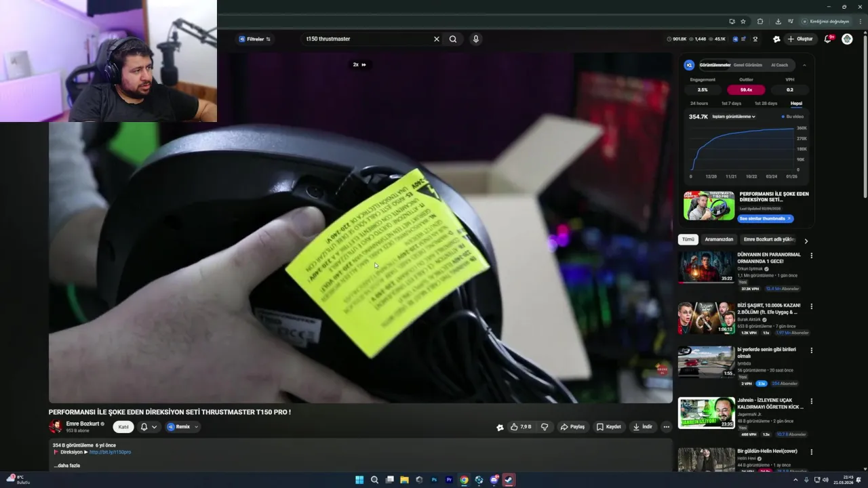
Task: Click the IQ logo in analytics panel
Action: [689, 65]
